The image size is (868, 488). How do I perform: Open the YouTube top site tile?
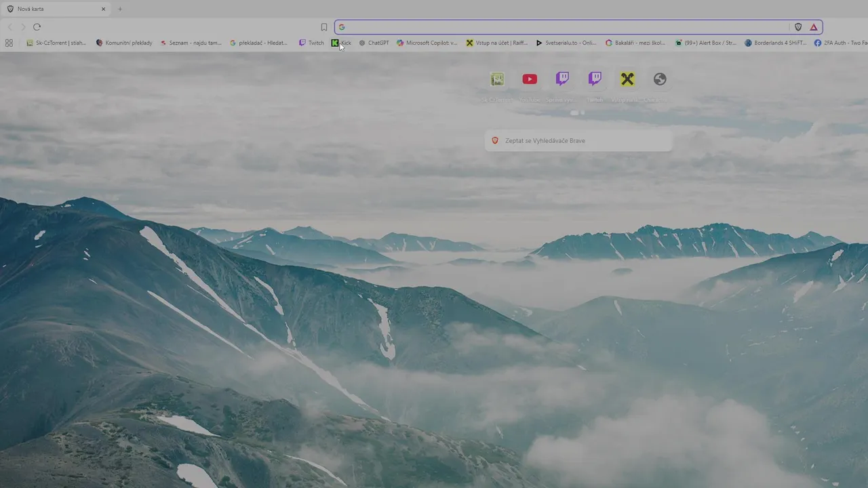coord(530,85)
